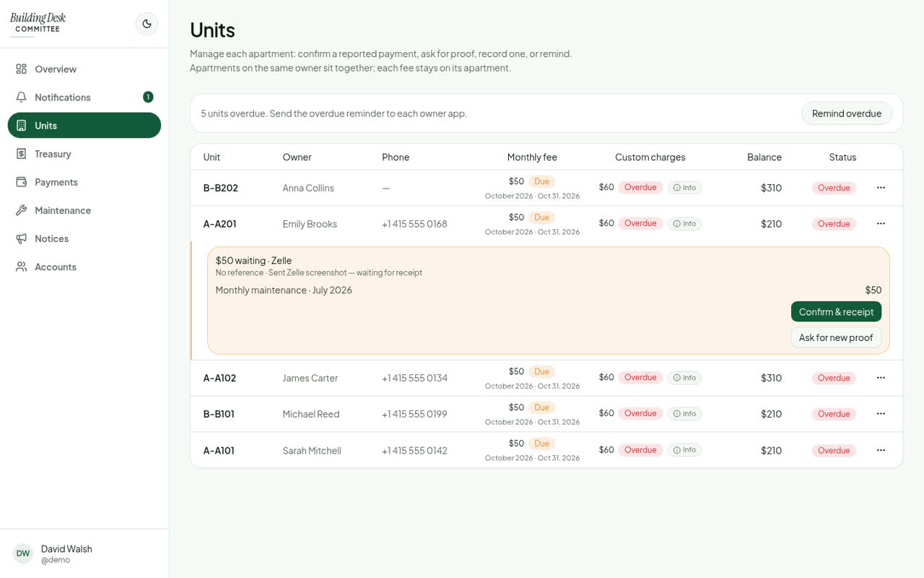Open the three-dot menu for A-A201
Screen dimensions: 924x578
(881, 224)
